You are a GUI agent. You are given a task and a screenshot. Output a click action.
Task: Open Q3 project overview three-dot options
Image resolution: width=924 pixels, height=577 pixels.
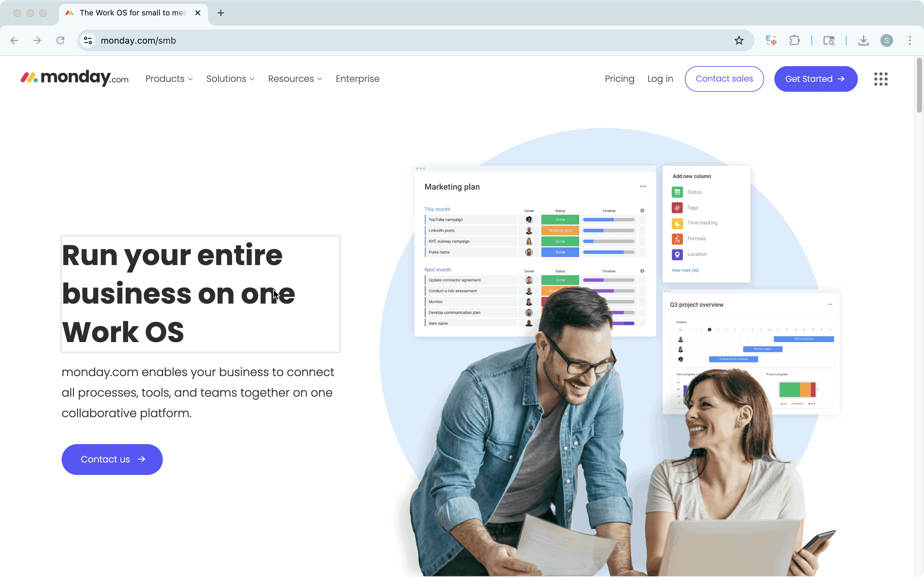(x=830, y=304)
